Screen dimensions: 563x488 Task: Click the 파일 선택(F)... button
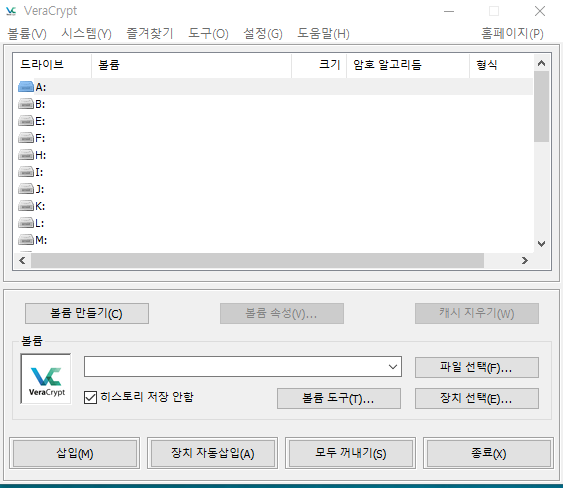tap(476, 367)
